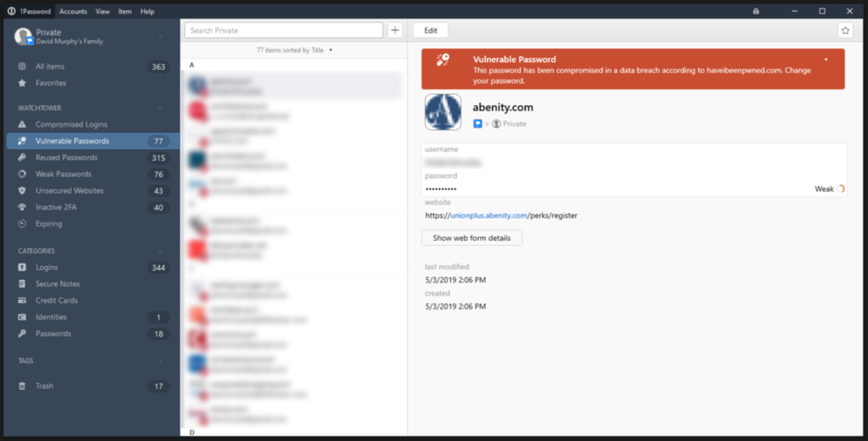Open Weak Passwords icon

[22, 174]
